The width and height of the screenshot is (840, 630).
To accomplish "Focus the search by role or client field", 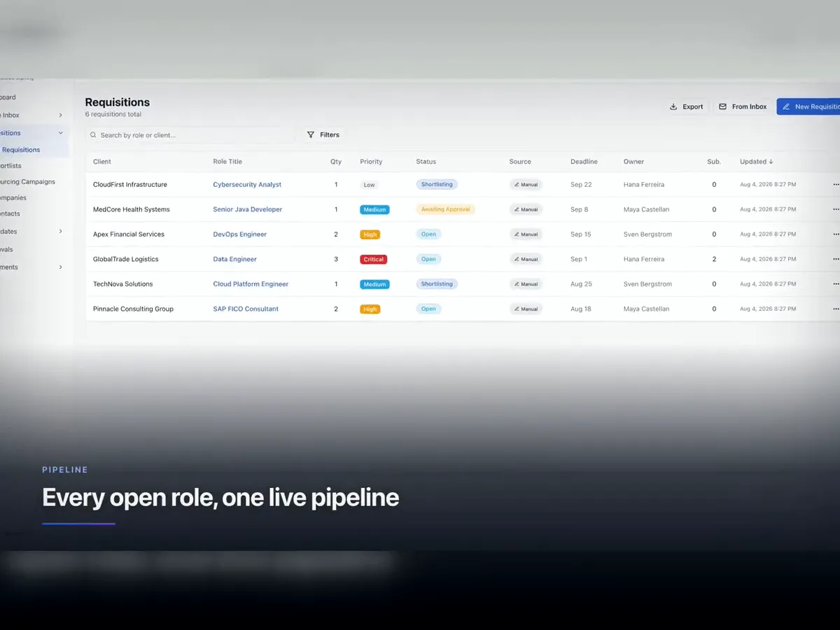I will tap(190, 134).
